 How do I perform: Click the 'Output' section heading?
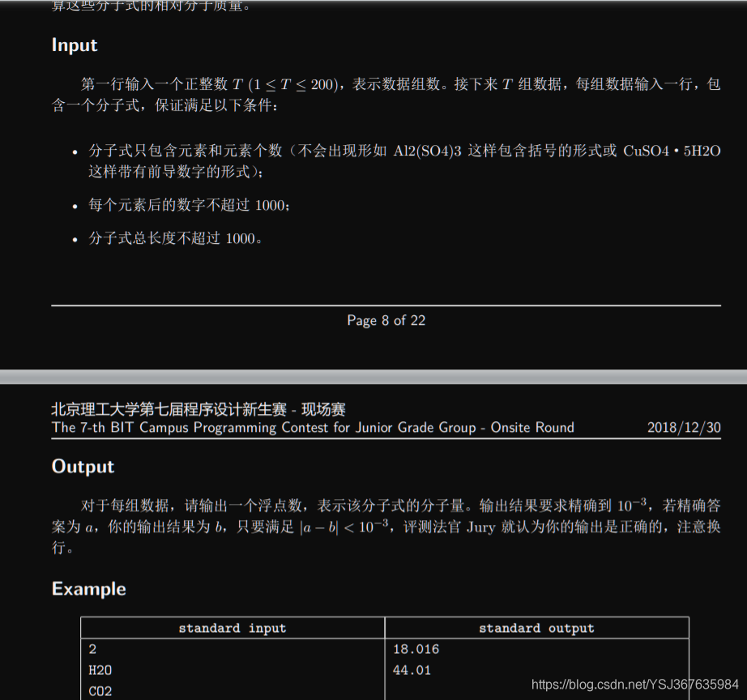[83, 467]
